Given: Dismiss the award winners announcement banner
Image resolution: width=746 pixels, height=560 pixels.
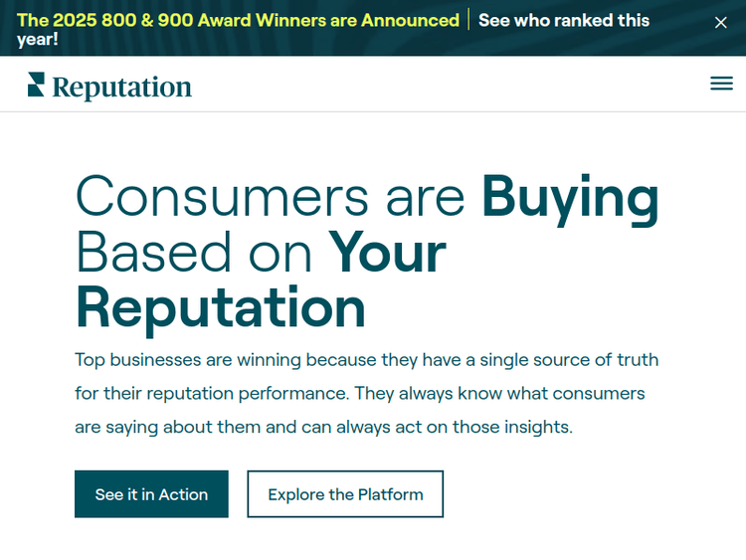Looking at the screenshot, I should pyautogui.click(x=721, y=23).
